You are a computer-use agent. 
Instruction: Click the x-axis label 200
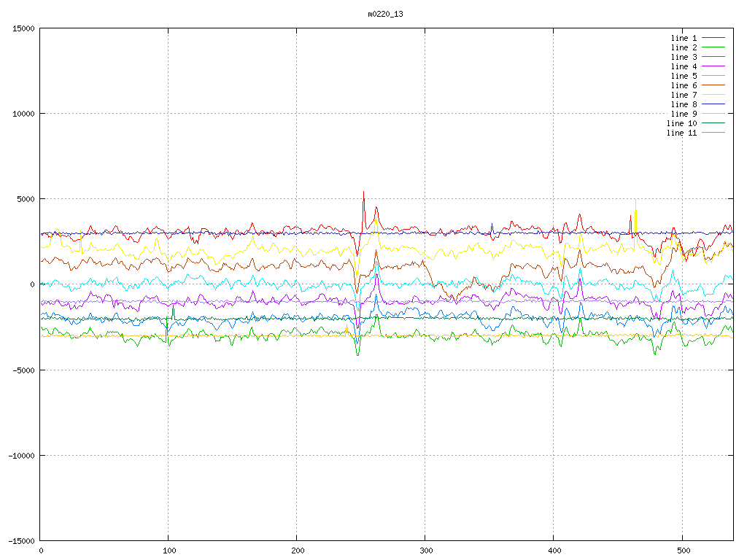[298, 551]
